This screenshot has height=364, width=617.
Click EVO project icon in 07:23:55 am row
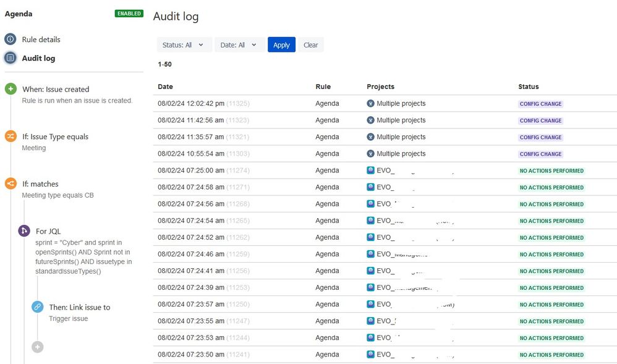point(370,321)
